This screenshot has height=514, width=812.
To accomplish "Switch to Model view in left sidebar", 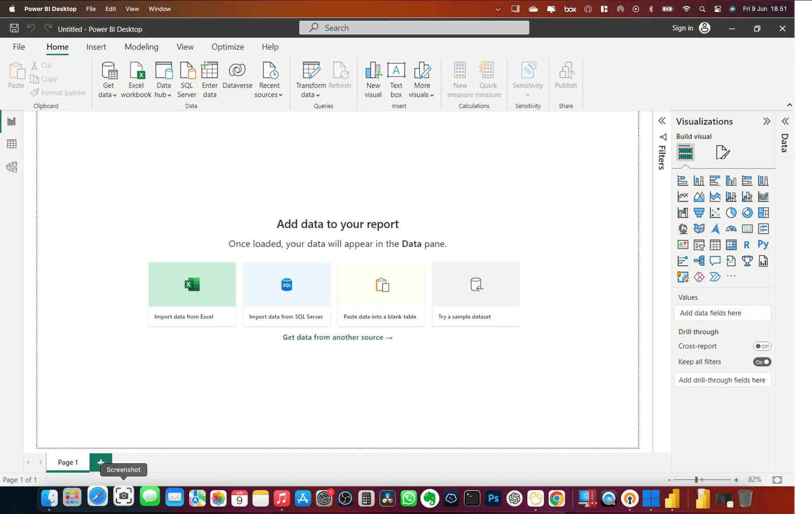I will [12, 167].
